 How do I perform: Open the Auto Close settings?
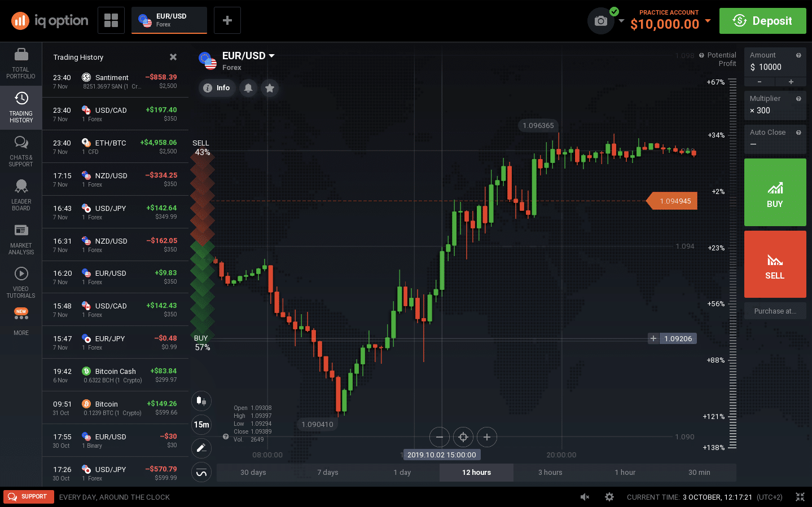coord(775,139)
